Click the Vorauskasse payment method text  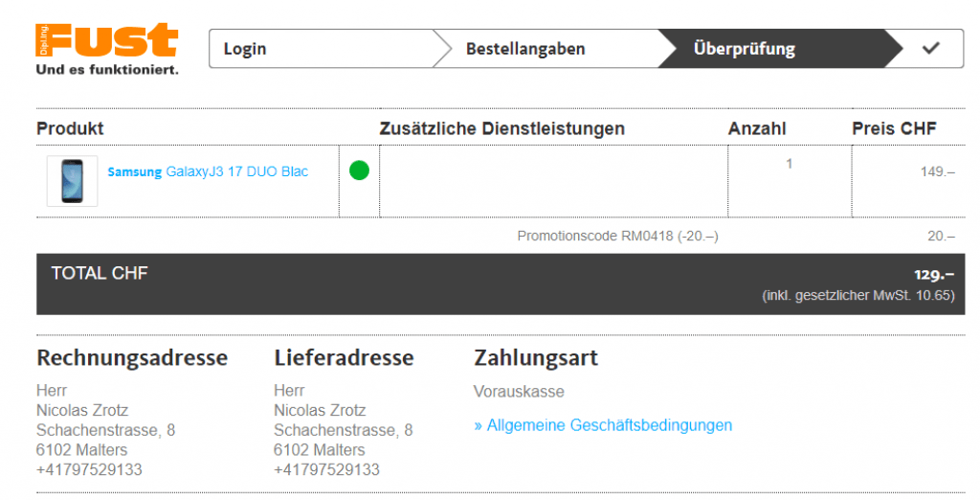coord(519,392)
